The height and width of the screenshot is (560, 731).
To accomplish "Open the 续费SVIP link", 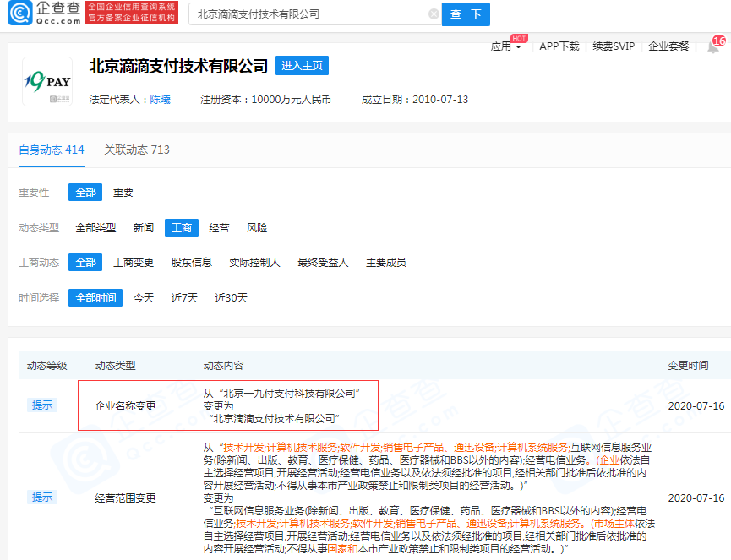I will [x=614, y=46].
